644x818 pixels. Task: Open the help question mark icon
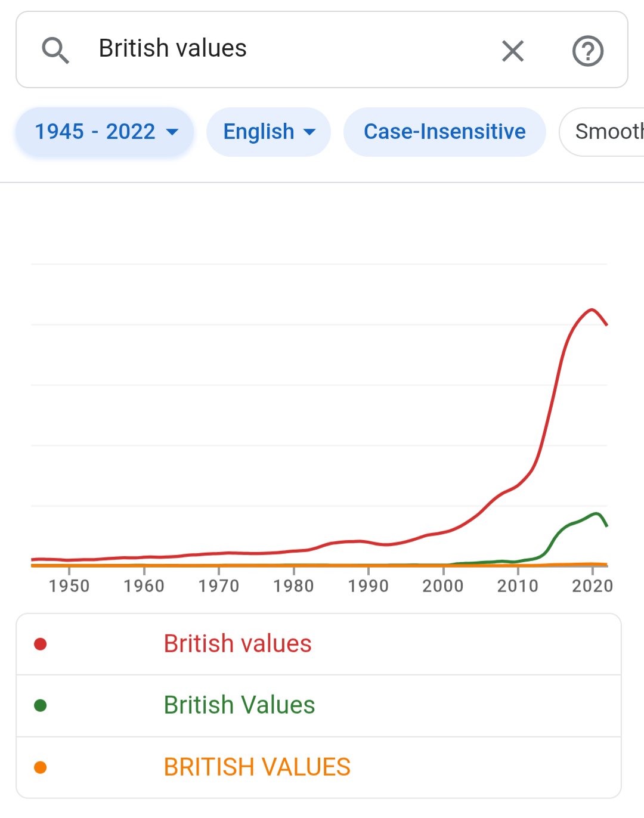(588, 51)
